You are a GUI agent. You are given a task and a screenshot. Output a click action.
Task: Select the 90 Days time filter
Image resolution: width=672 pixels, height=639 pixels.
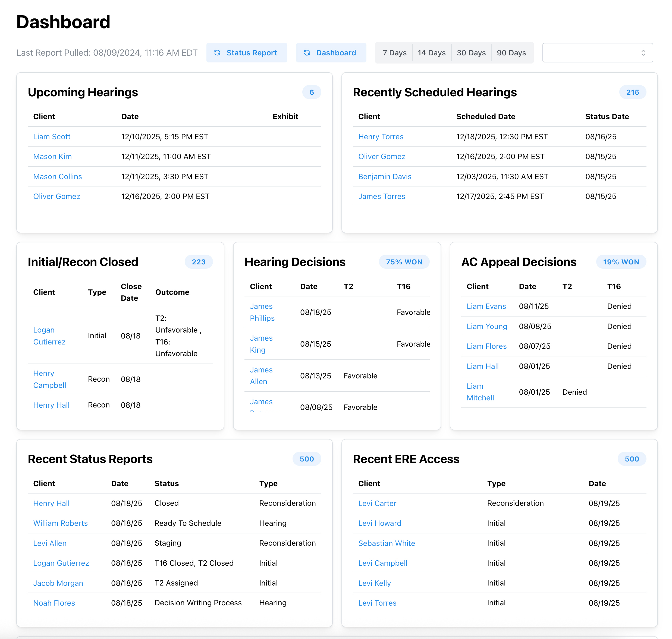tap(511, 52)
